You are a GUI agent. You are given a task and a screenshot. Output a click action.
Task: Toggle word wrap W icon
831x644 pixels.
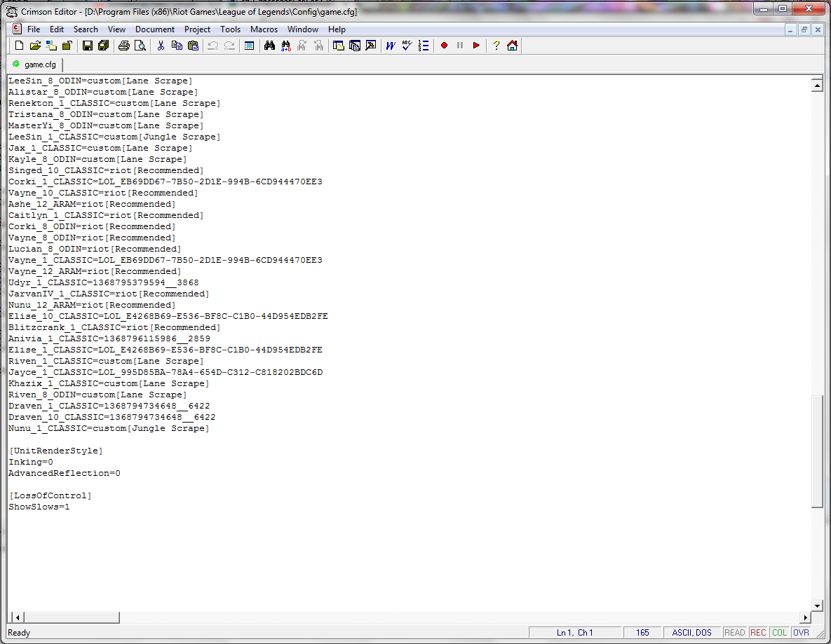tap(391, 46)
